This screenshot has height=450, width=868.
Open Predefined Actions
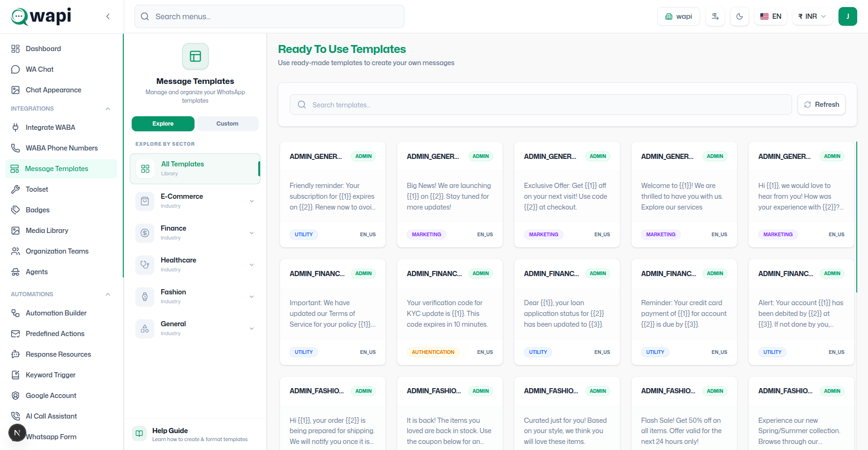(61, 334)
